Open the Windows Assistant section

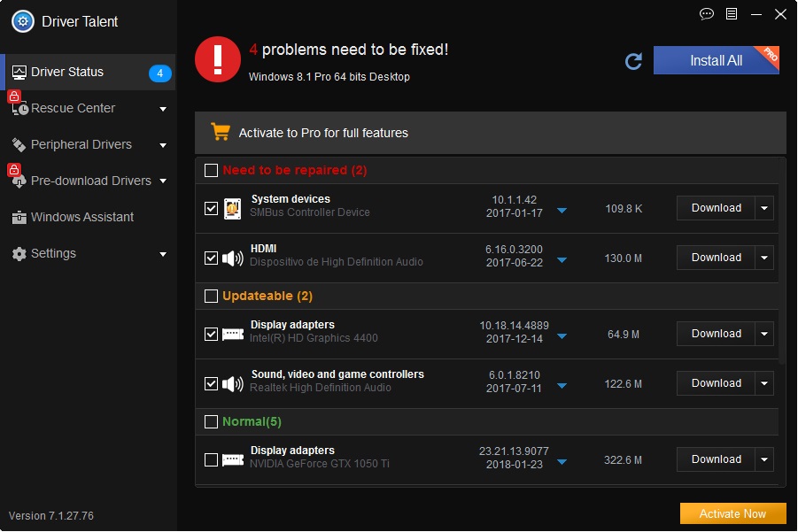(x=81, y=217)
